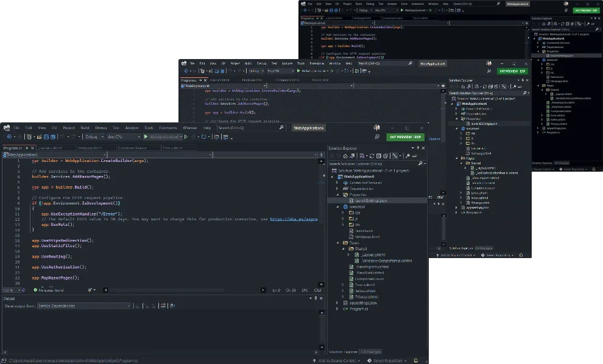
Task: Open the Any CPU platform dropdown in front window
Action: tap(124, 137)
